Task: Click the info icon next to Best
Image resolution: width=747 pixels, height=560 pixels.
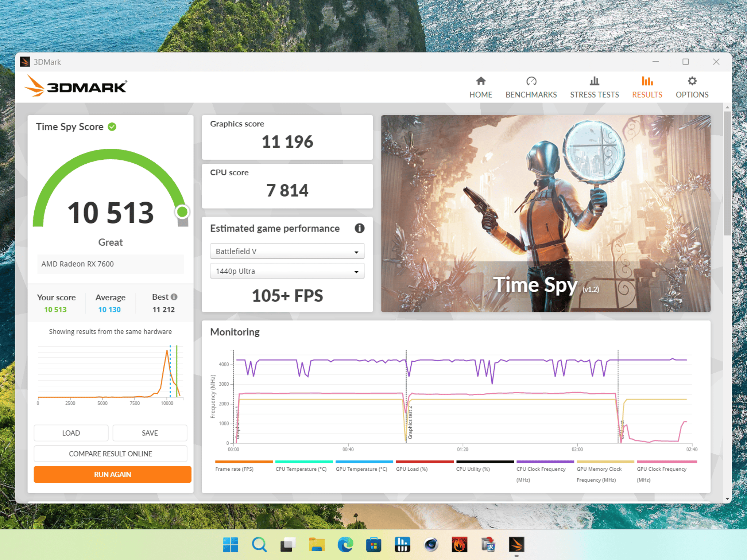Action: pyautogui.click(x=174, y=297)
